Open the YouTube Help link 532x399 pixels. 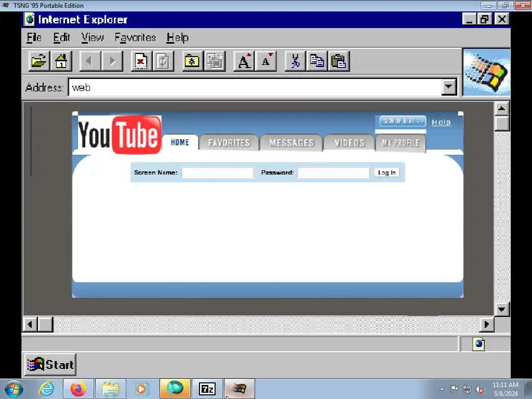click(441, 122)
